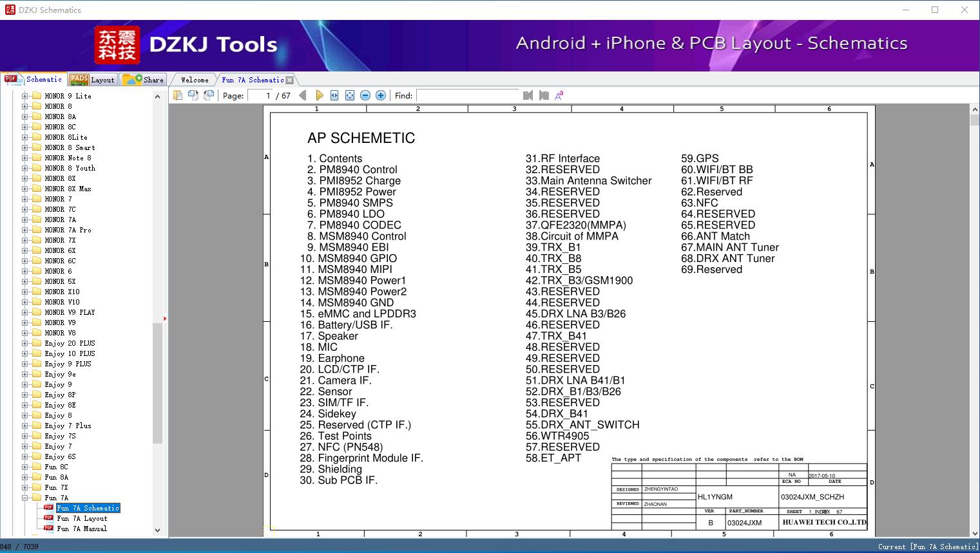
Task: Expand the HONOR 9 Lite folder
Action: pyautogui.click(x=25, y=96)
